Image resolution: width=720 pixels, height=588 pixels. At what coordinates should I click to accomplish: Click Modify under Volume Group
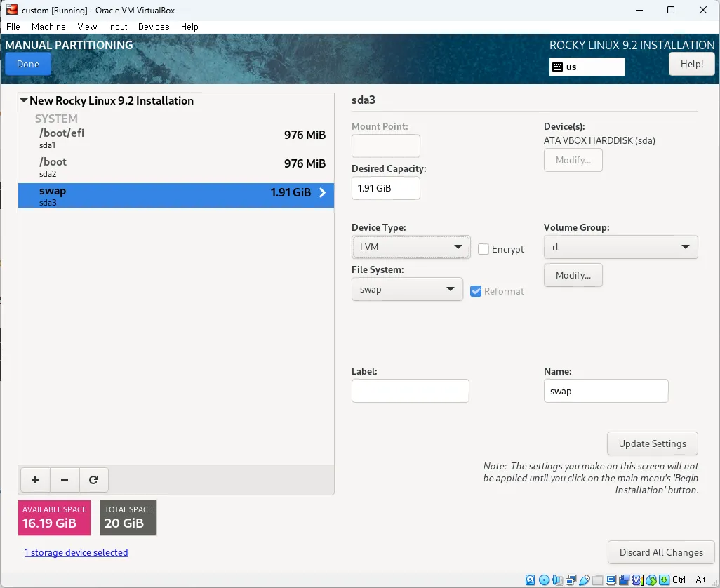pyautogui.click(x=573, y=275)
